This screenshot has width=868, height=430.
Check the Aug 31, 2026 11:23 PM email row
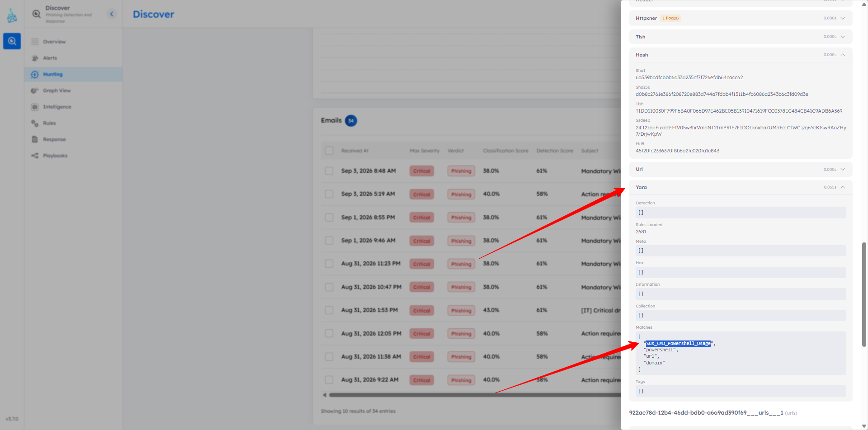click(x=329, y=264)
